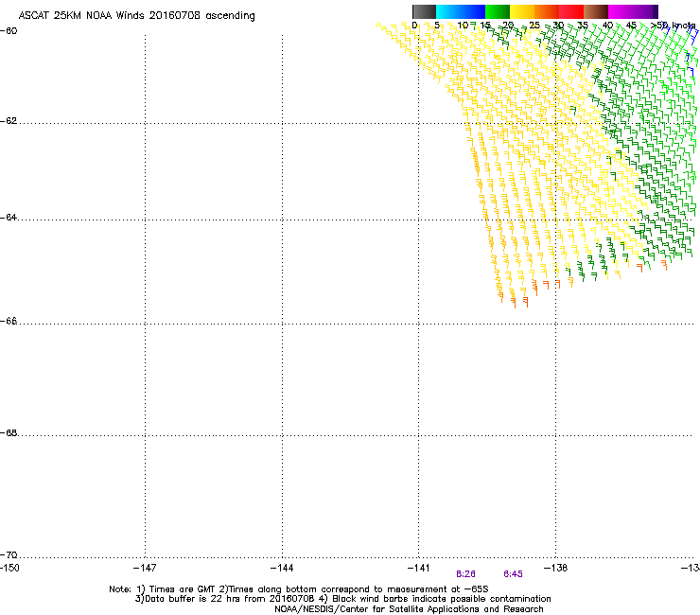Click the orange 25-30 knot color bar segment

[547, 11]
